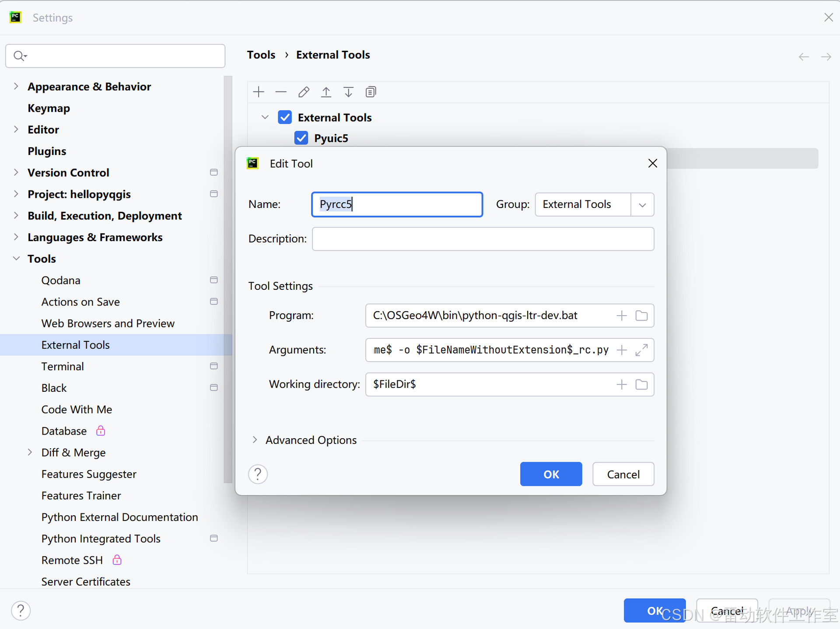
Task: Click the Move Down arrow icon
Action: click(x=348, y=92)
